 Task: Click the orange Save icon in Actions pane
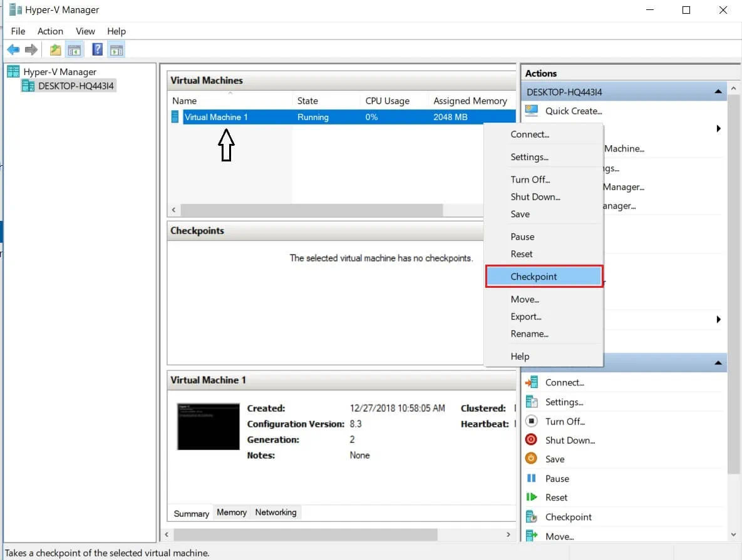(x=531, y=459)
